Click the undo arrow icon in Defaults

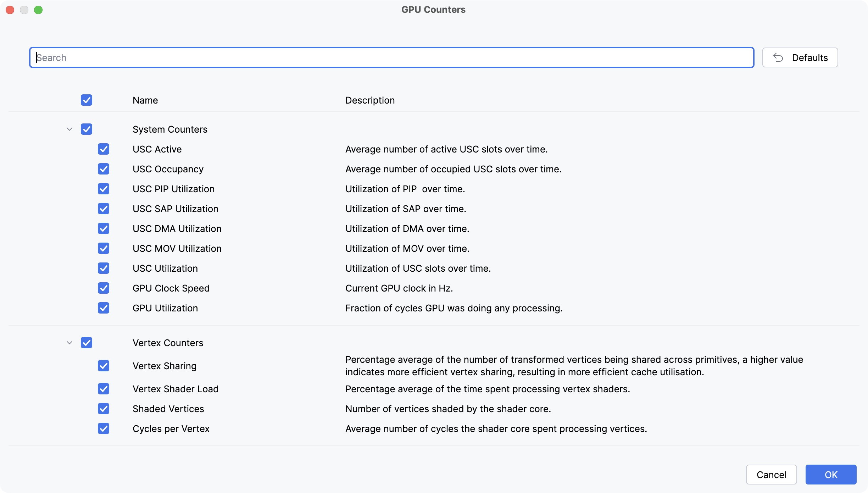pos(778,57)
